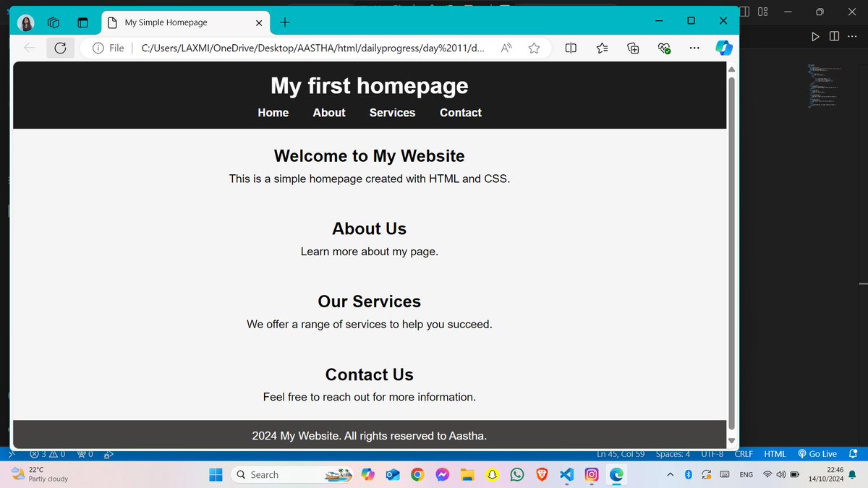Close the My Simple Homepage tab
Image resolution: width=868 pixels, height=488 pixels.
pyautogui.click(x=259, y=22)
